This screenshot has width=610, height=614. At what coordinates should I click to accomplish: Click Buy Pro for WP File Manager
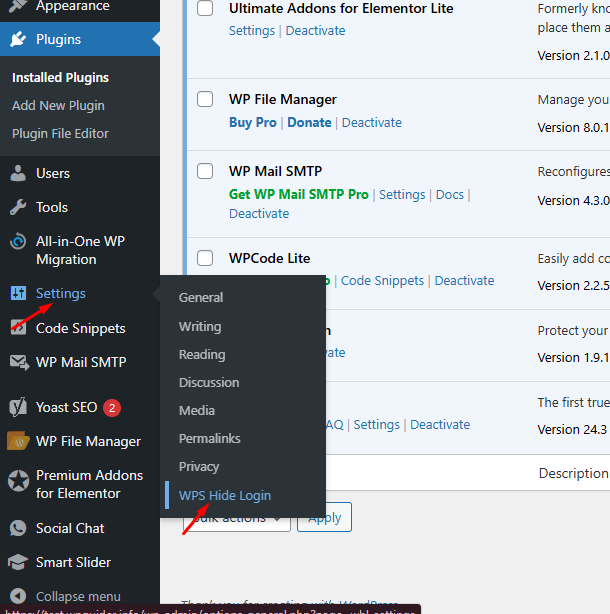tap(253, 122)
